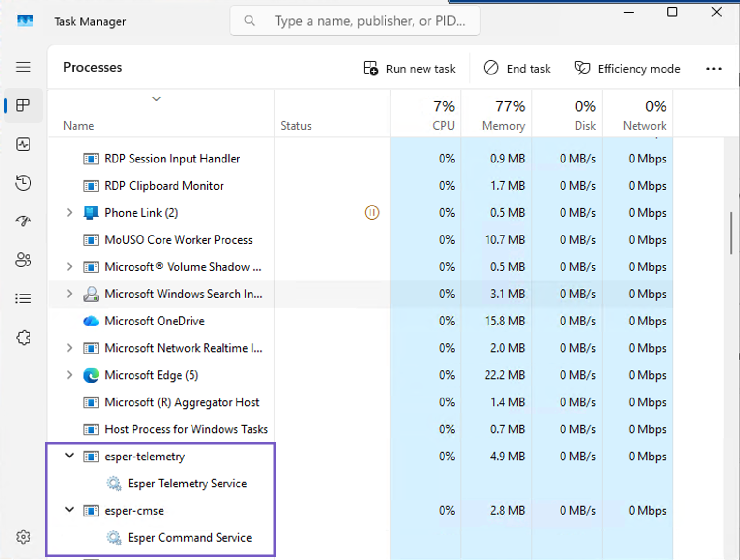Screen dimensions: 740x560
Task: Expand the Phone Link process group
Action: click(69, 212)
